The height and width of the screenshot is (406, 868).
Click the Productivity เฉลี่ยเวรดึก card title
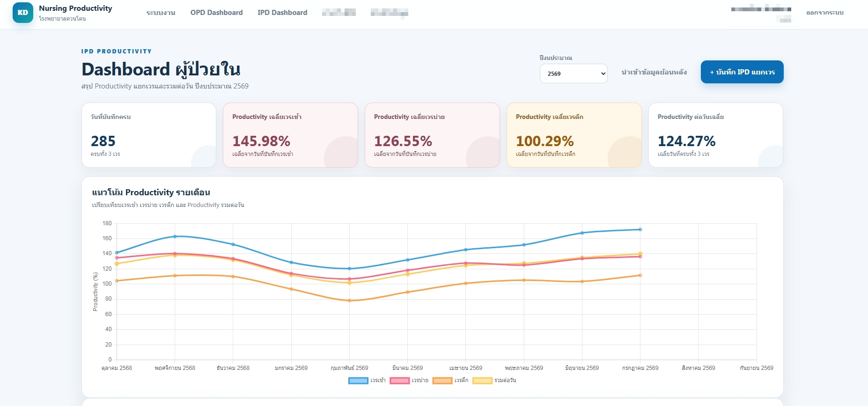(550, 117)
